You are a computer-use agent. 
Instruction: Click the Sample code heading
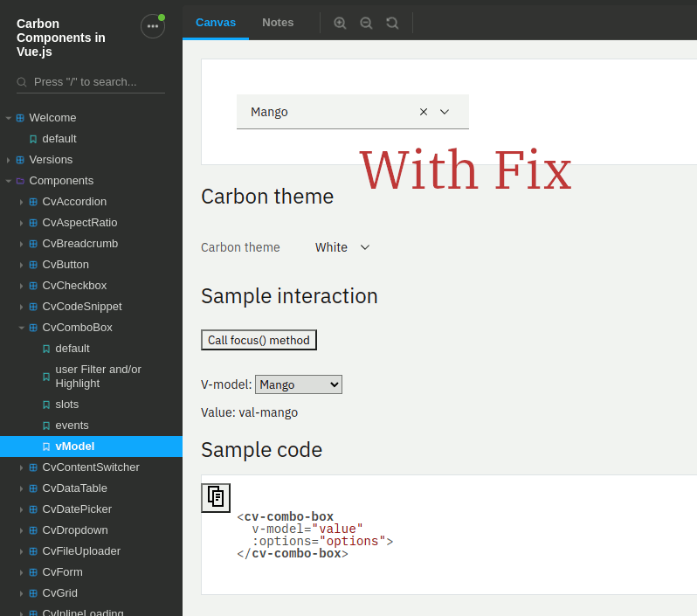coord(261,450)
